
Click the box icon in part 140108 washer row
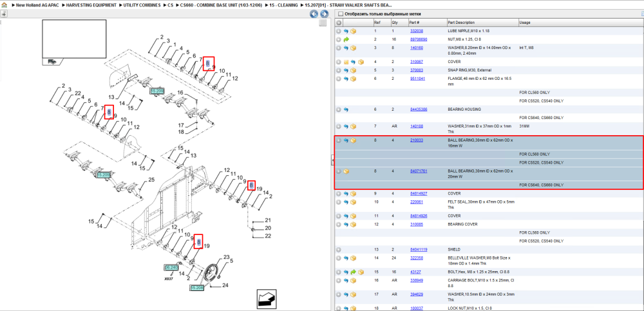point(353,127)
